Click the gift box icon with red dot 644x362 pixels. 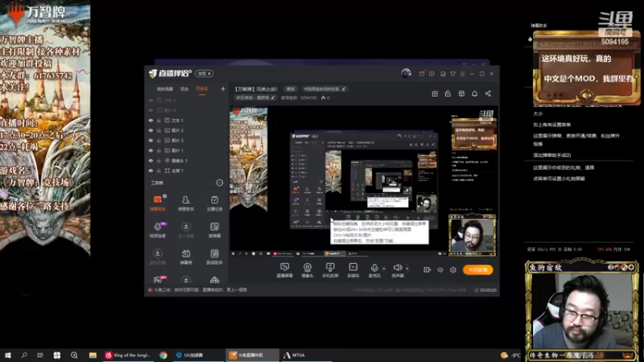pyautogui.click(x=435, y=93)
